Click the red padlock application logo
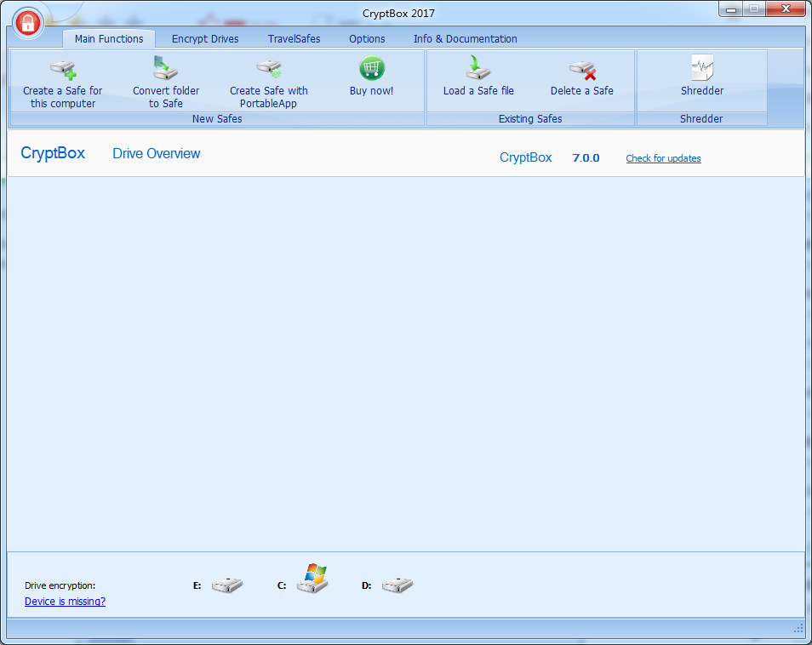The image size is (812, 645). [28, 23]
